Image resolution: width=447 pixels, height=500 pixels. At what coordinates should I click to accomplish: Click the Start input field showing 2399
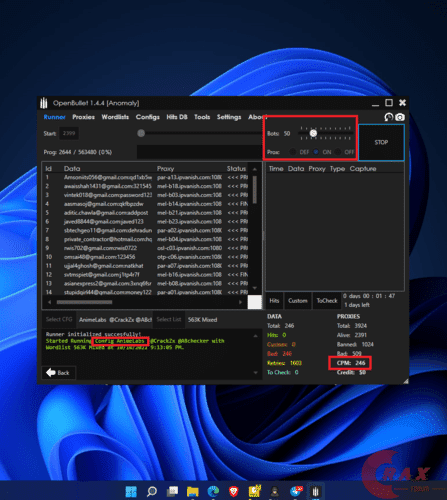[69, 133]
